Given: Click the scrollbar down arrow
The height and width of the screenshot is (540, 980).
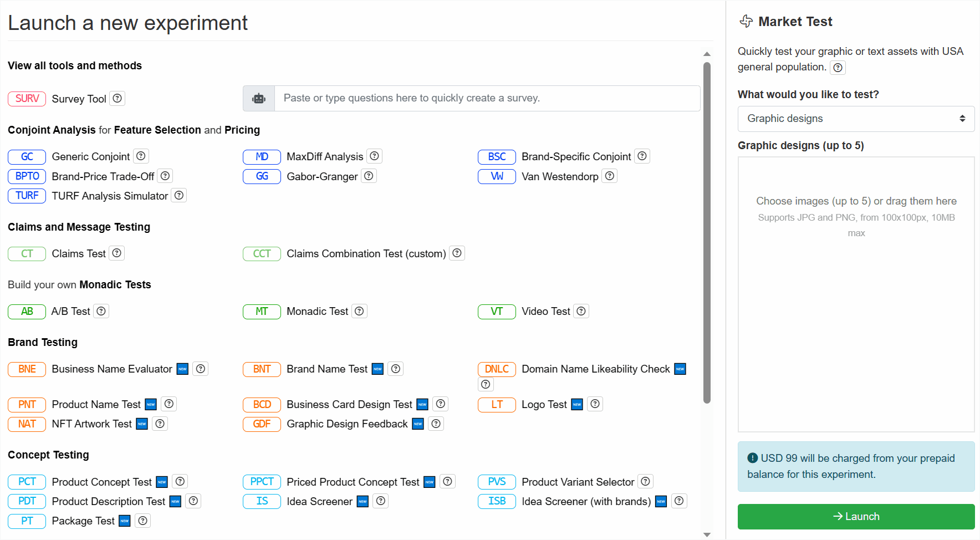Looking at the screenshot, I should [707, 534].
